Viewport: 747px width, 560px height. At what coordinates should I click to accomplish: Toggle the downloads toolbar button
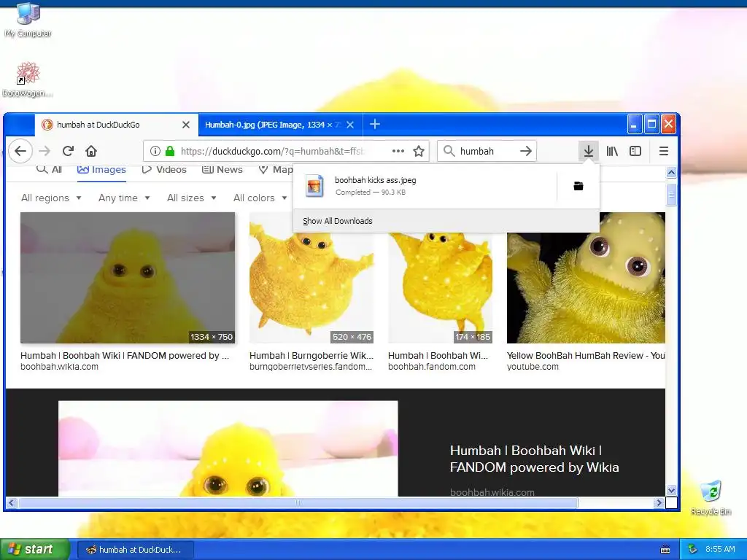click(x=589, y=151)
